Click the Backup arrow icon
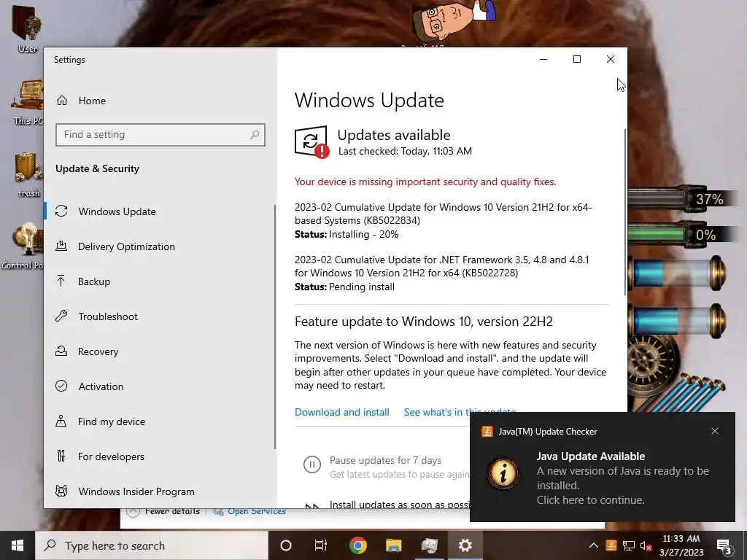The width and height of the screenshot is (747, 560). click(x=61, y=281)
